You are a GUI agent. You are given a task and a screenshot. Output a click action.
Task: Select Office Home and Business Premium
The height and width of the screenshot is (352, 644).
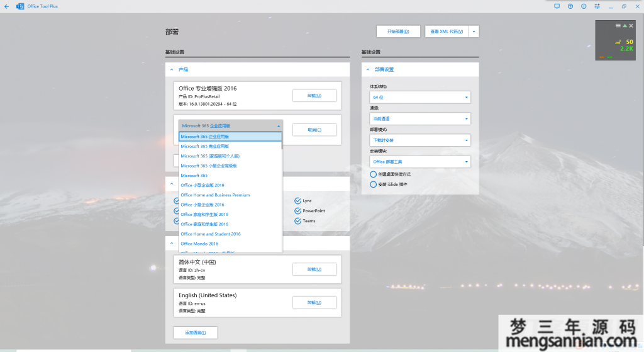coord(230,195)
